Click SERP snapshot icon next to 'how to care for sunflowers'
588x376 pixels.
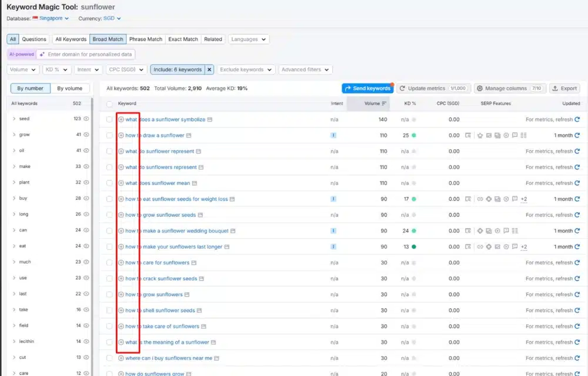194,263
